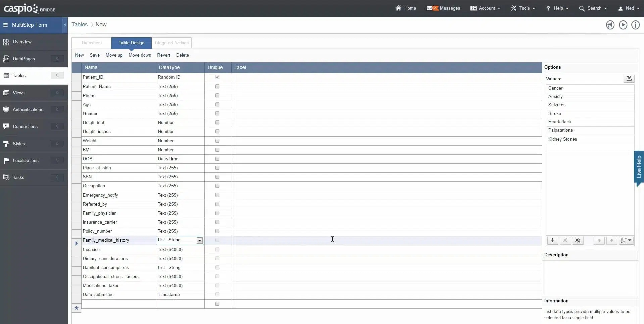Click the announcements megaphone icon
The width and height of the screenshot is (644, 324).
click(610, 25)
